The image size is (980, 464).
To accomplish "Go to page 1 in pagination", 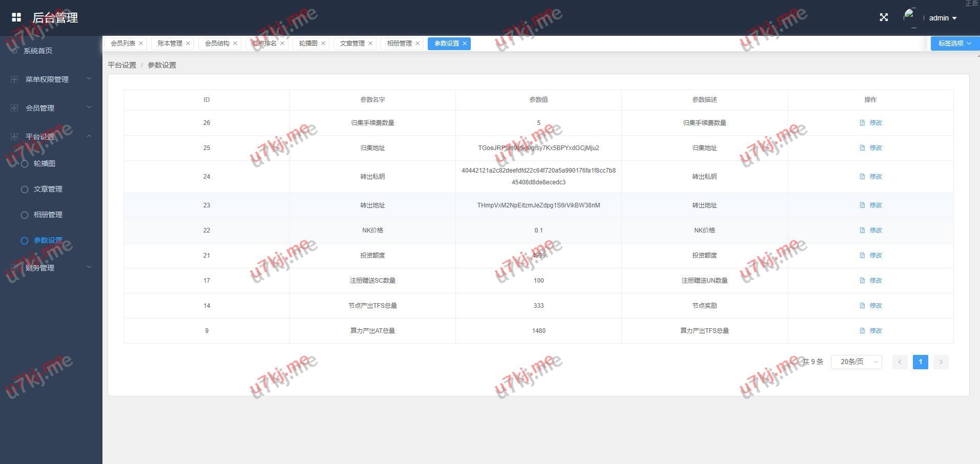I will pos(920,362).
